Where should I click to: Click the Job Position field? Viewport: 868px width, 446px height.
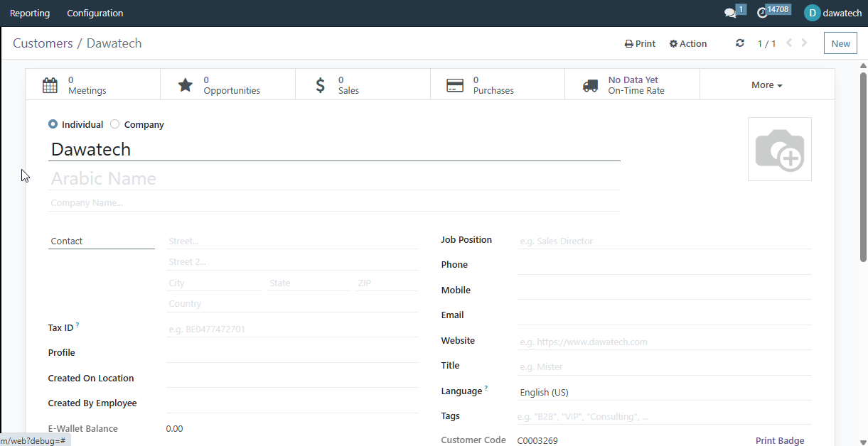coord(665,241)
